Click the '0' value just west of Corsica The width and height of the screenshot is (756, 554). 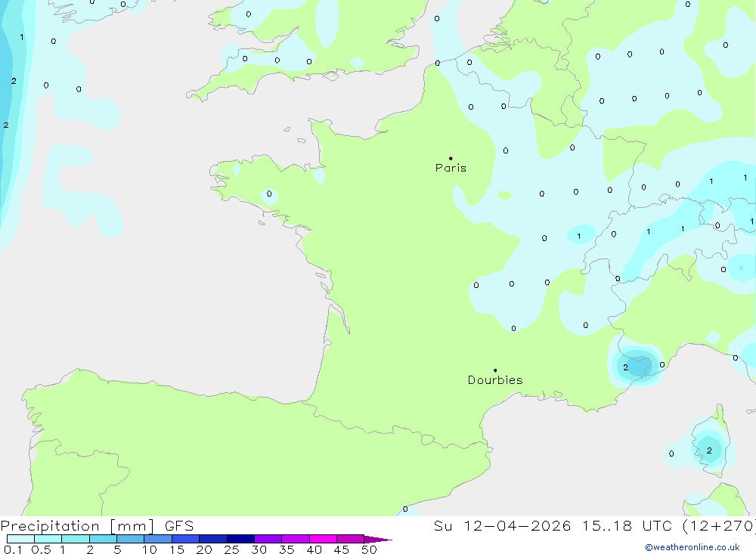pos(671,453)
